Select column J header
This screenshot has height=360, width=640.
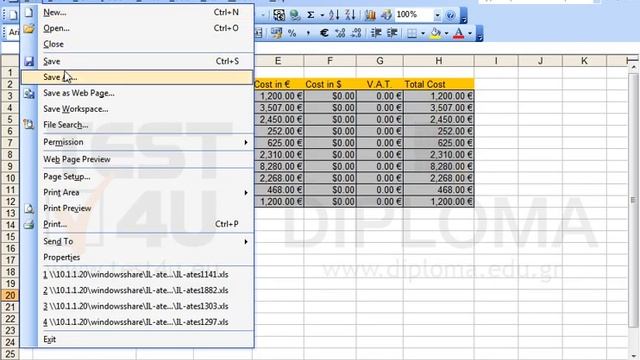tap(540, 61)
